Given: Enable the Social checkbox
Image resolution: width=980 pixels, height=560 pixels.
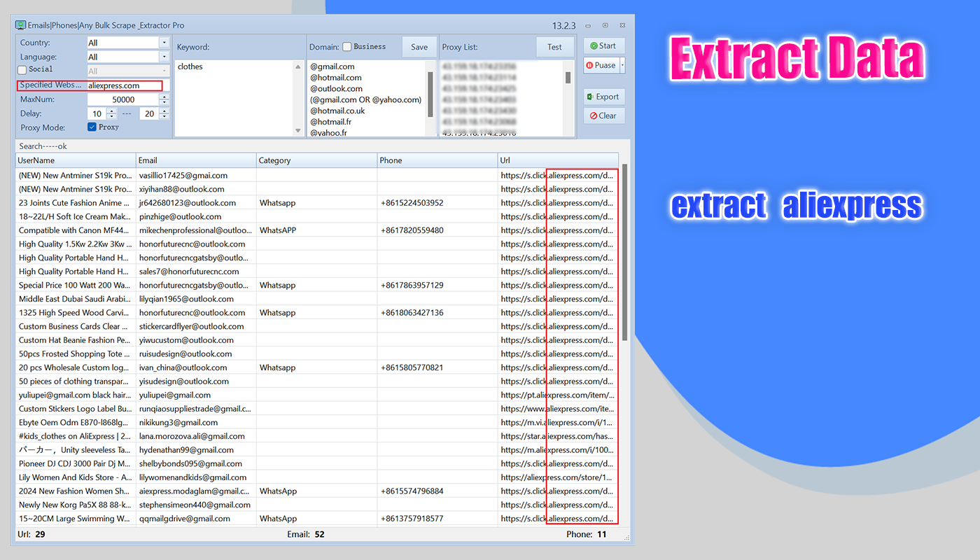Looking at the screenshot, I should 22,69.
